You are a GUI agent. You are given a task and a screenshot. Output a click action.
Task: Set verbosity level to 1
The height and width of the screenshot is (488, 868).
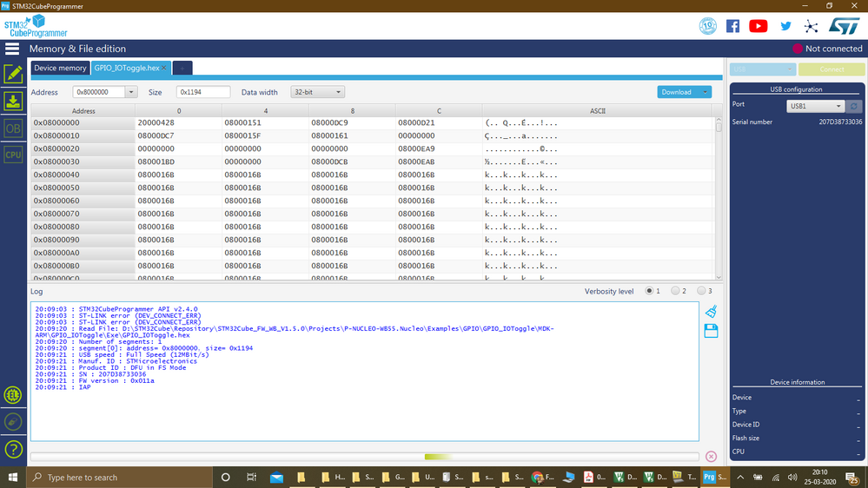pyautogui.click(x=649, y=291)
